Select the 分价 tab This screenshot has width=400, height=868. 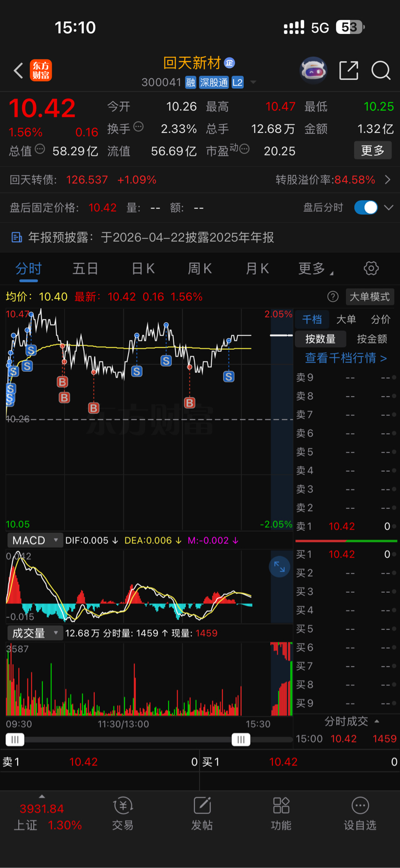click(381, 320)
